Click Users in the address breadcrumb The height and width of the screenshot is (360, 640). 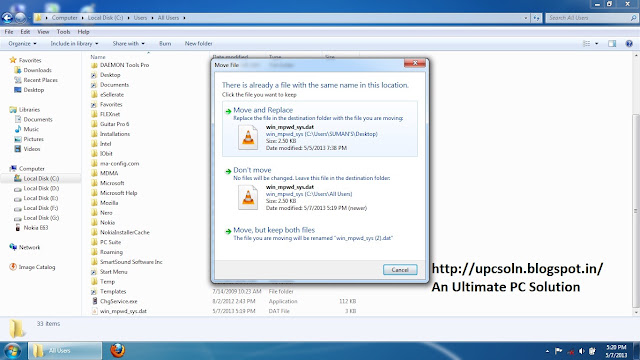point(140,18)
